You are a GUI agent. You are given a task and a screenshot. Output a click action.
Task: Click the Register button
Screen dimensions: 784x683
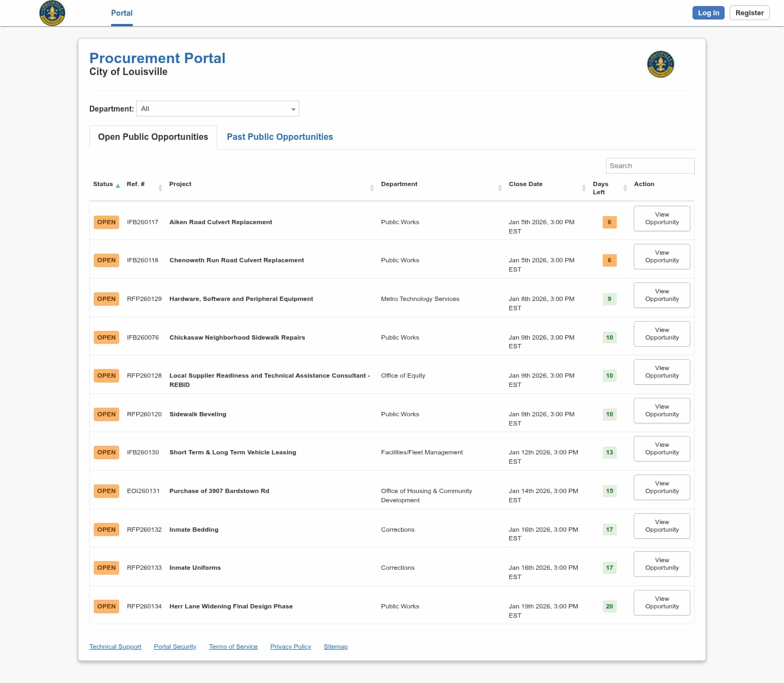749,13
